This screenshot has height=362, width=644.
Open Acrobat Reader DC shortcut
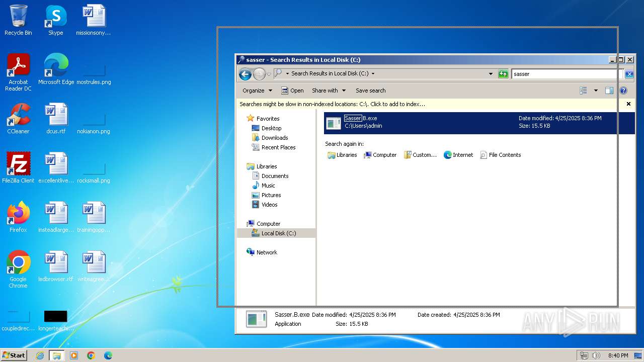pos(18,72)
